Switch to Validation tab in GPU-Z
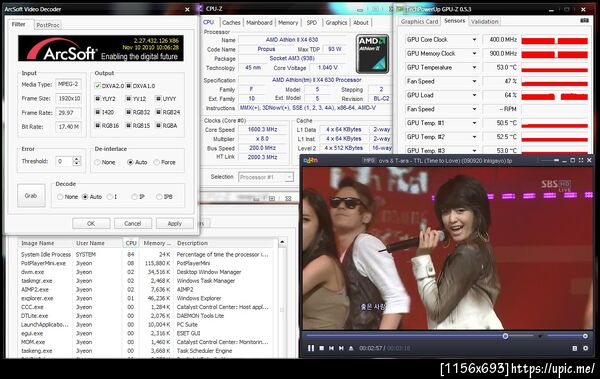600x379 pixels. pos(484,21)
